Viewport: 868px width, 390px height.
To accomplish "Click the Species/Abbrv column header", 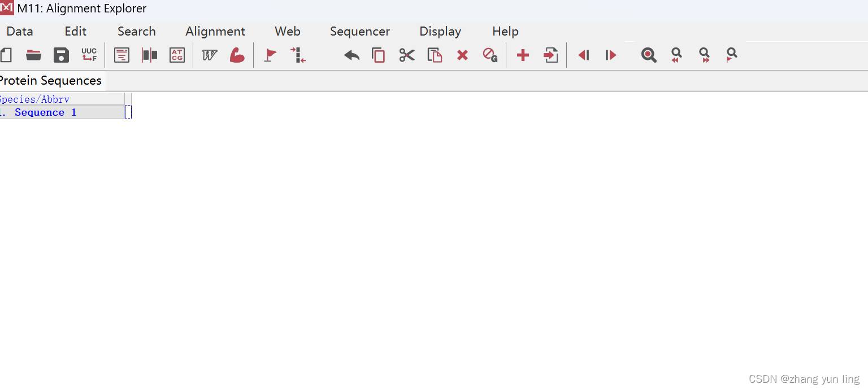I will [x=62, y=99].
